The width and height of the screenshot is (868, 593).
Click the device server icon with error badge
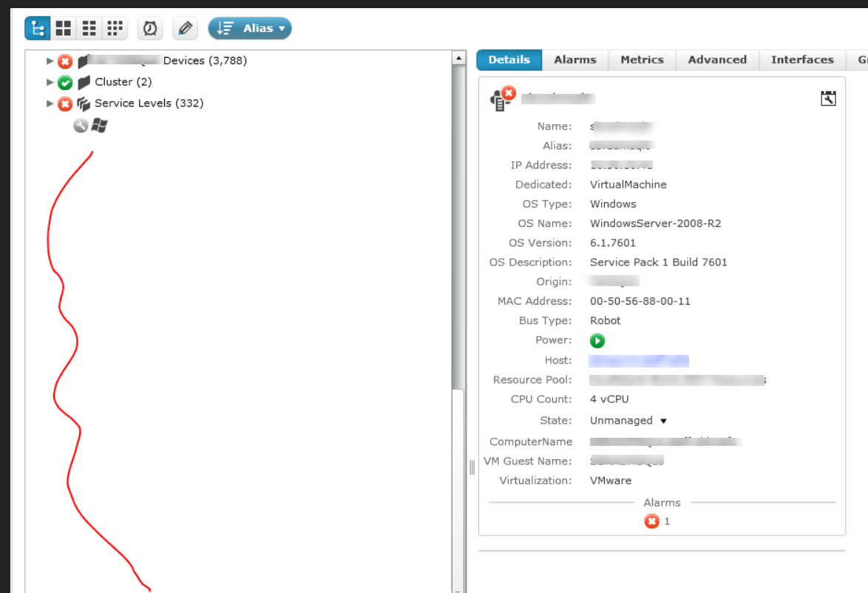pos(503,98)
